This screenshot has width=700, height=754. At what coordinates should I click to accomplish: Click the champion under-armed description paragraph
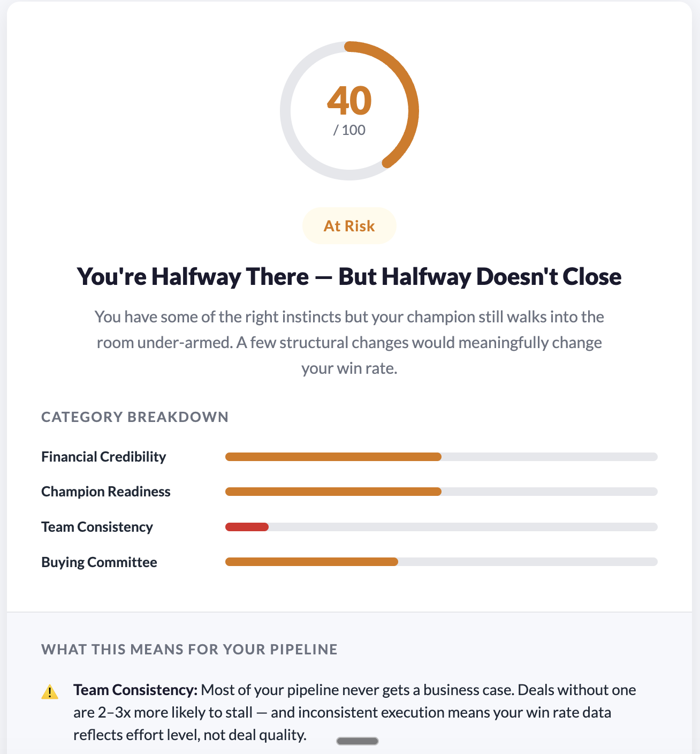(349, 343)
